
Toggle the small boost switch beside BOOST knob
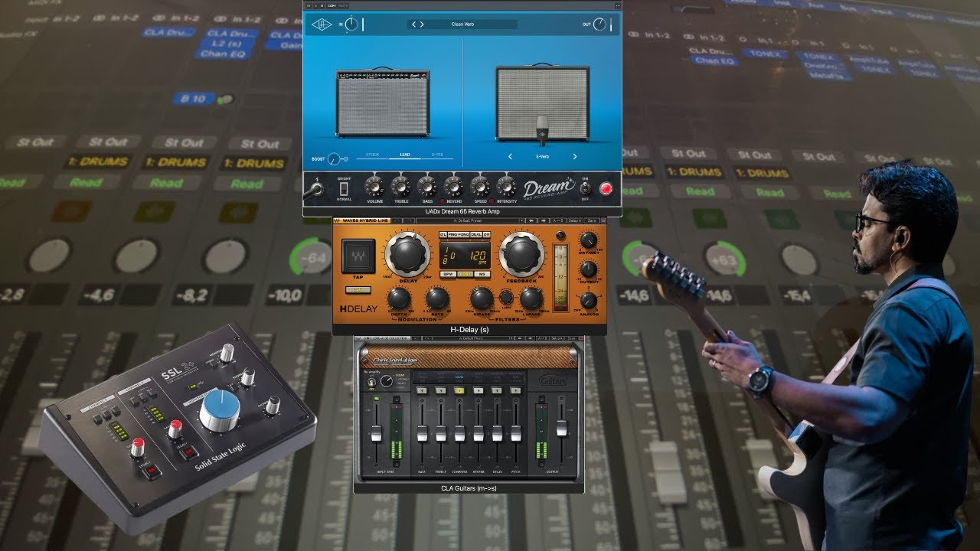[x=346, y=159]
